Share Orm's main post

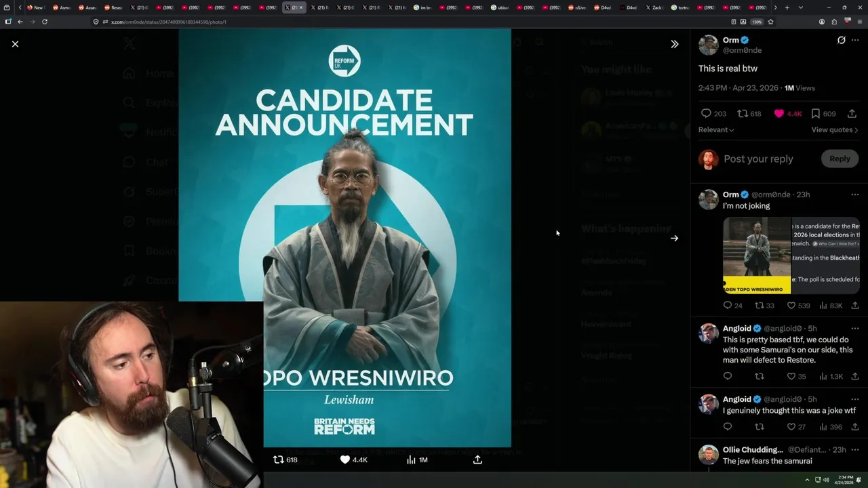pos(852,114)
